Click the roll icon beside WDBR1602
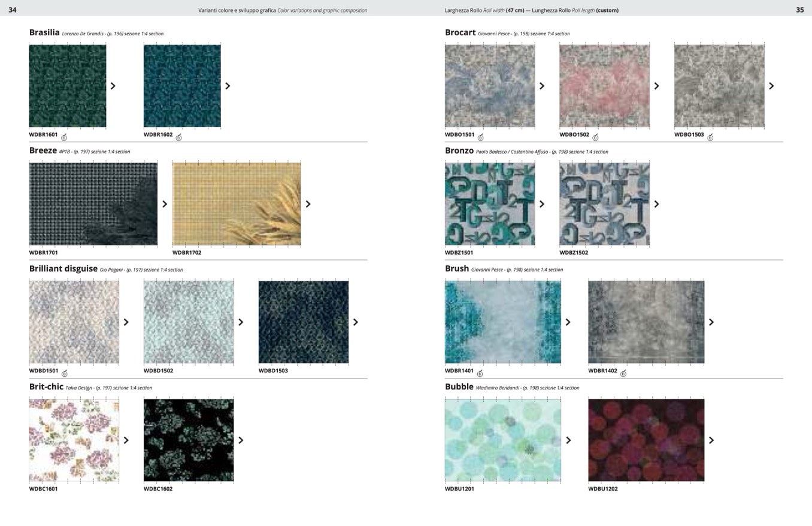The image size is (812, 526). 178,137
